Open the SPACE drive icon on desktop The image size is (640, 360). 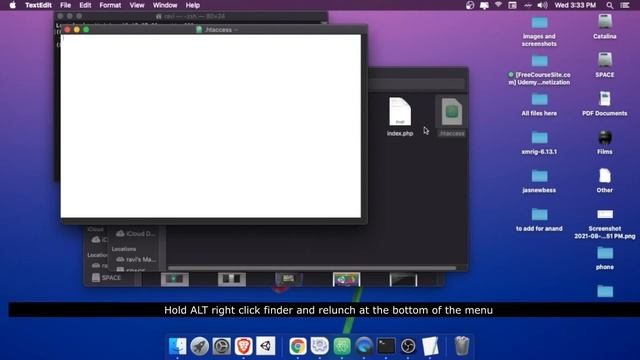[605, 65]
